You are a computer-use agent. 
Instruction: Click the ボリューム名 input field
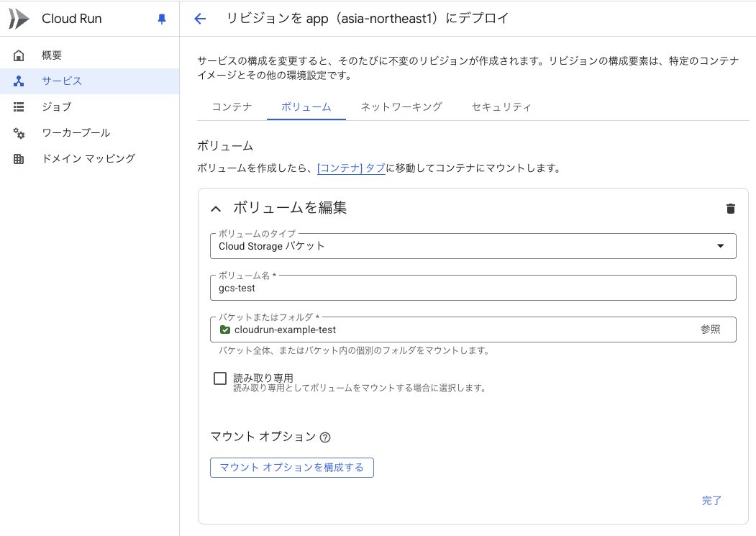(473, 288)
